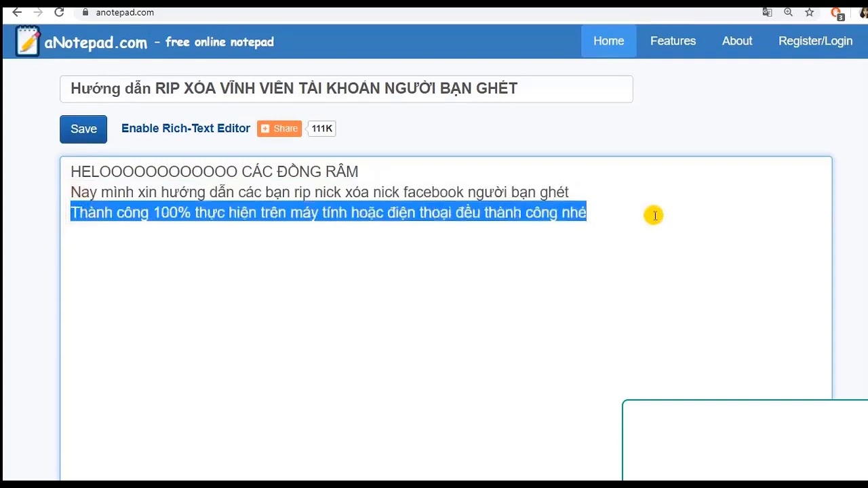
Task: Click the line 'HELOOOOOOOOOOOO CÁC ĐỒNG RÂM'
Action: point(214,171)
